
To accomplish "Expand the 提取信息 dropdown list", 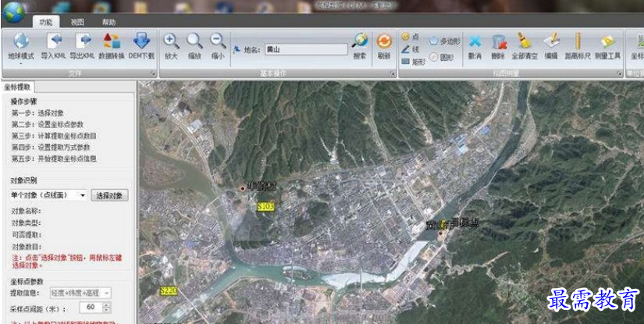I will tap(106, 292).
